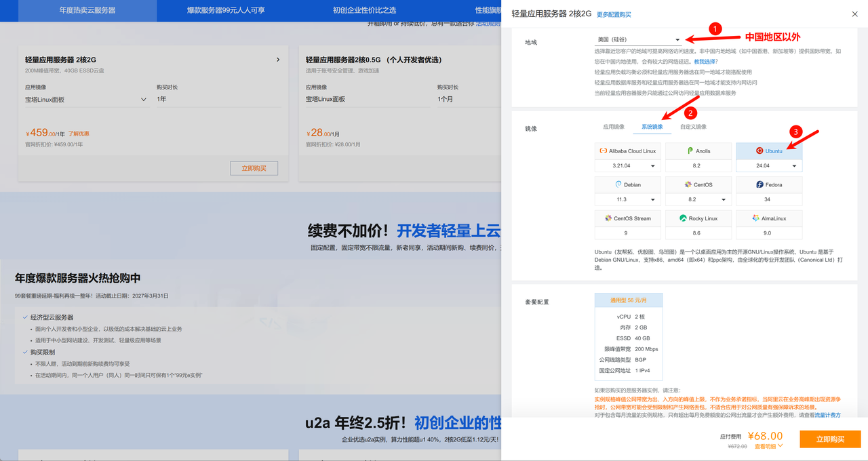Pick the Ubuntu logo image tile

click(x=760, y=151)
